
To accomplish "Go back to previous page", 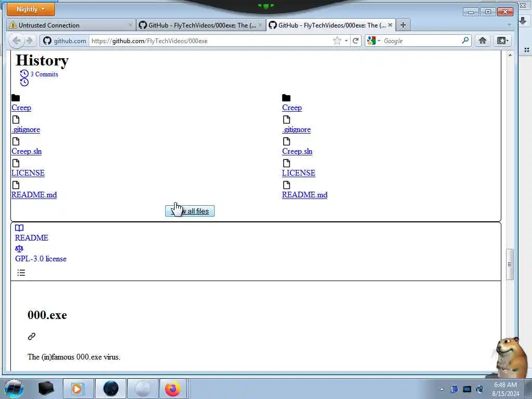I will coord(16,41).
